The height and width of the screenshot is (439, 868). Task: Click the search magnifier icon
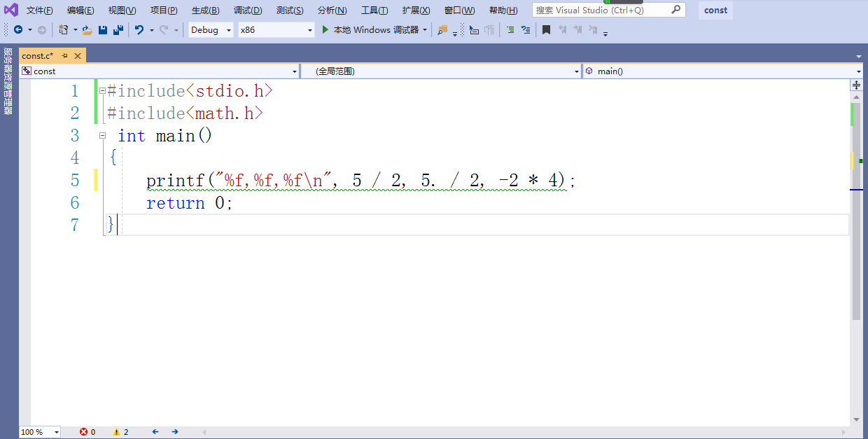pyautogui.click(x=676, y=11)
